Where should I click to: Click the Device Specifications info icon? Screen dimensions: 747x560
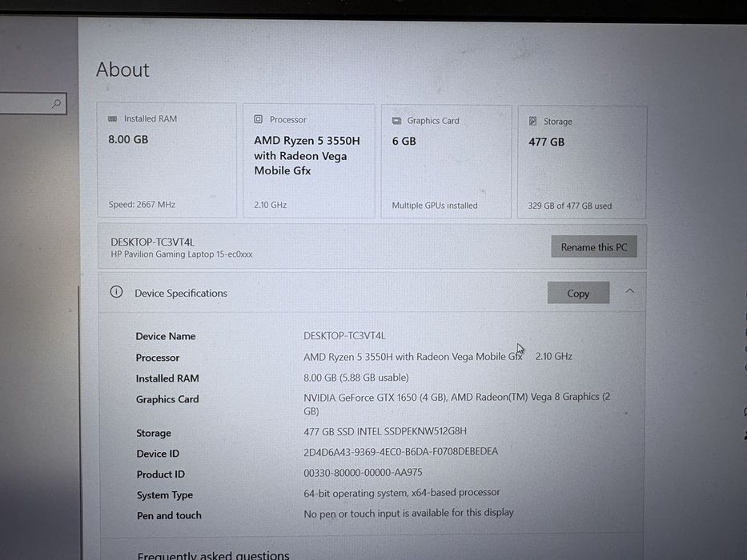pyautogui.click(x=116, y=292)
